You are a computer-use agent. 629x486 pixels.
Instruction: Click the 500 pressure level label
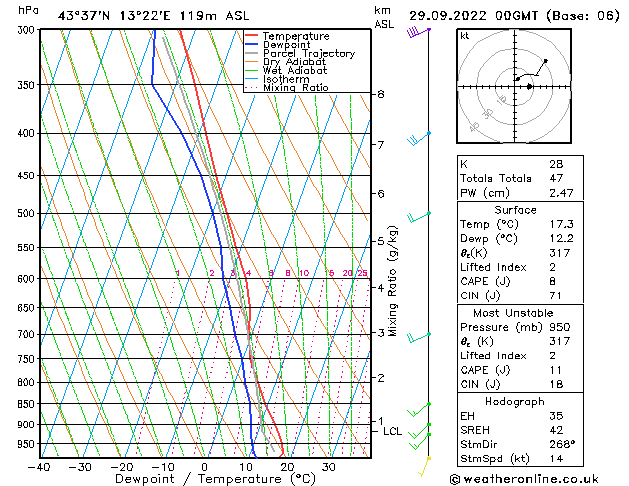coord(28,213)
